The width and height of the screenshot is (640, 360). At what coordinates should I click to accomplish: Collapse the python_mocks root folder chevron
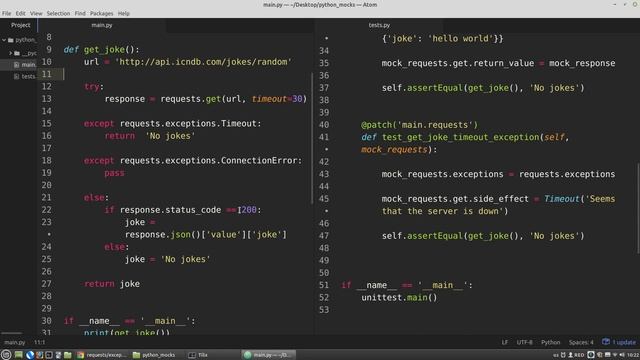click(x=4, y=40)
